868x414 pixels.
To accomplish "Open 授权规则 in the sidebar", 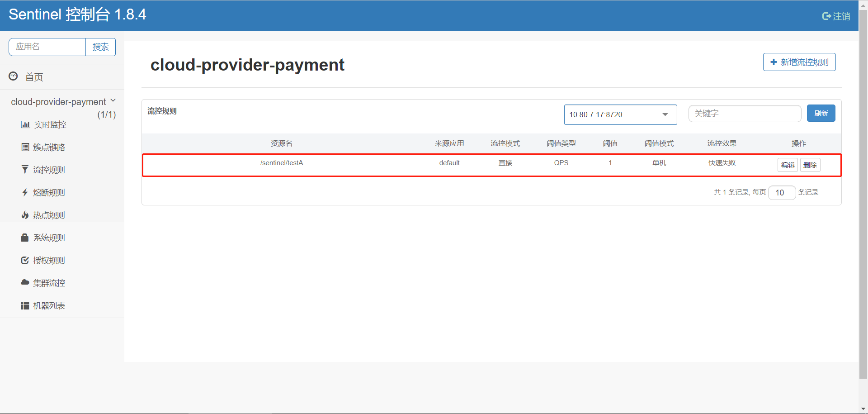I will 49,260.
